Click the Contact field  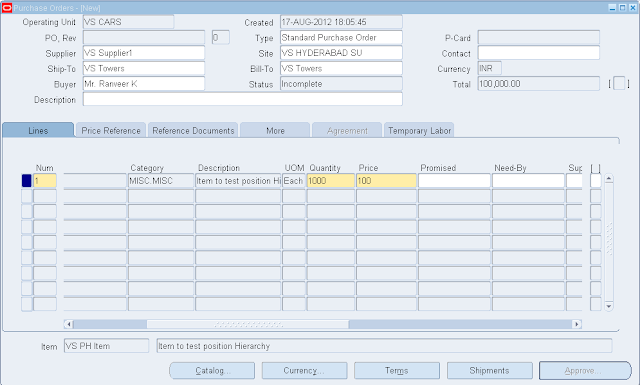coord(538,53)
